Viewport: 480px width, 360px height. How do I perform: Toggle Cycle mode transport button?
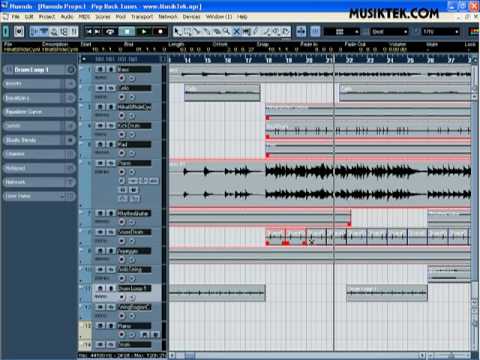(x=110, y=32)
